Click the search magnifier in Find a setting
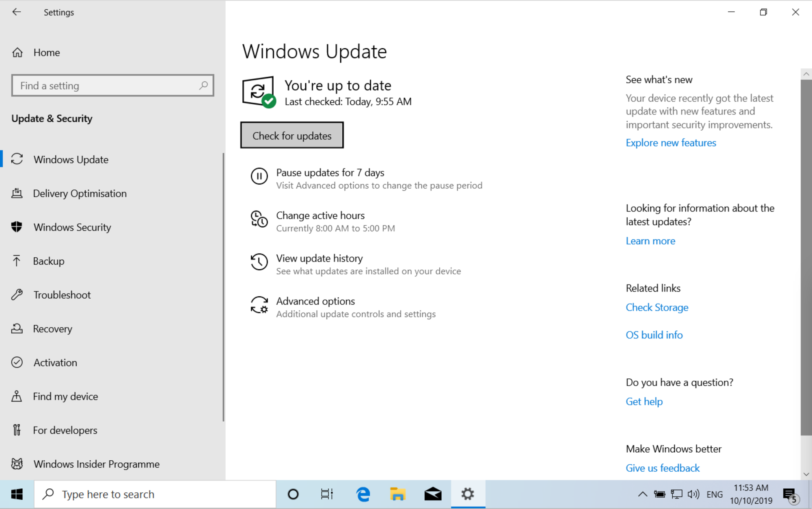812x509 pixels. tap(204, 85)
